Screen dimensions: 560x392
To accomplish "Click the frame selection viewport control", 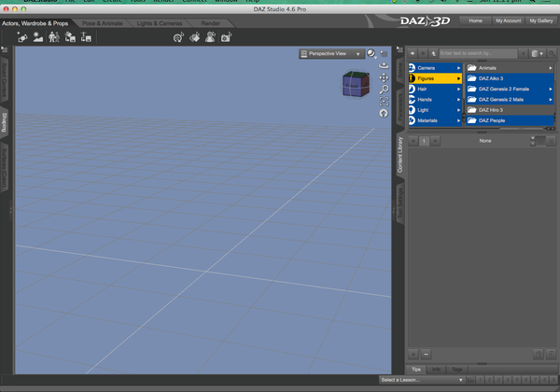I will [384, 102].
